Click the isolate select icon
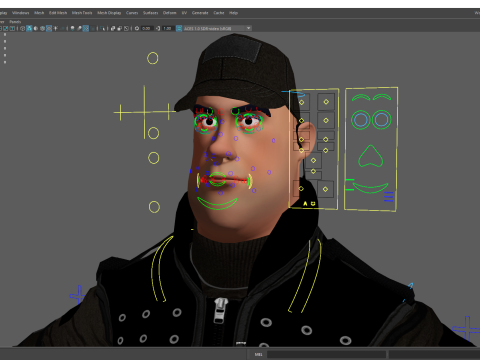 pos(102,28)
